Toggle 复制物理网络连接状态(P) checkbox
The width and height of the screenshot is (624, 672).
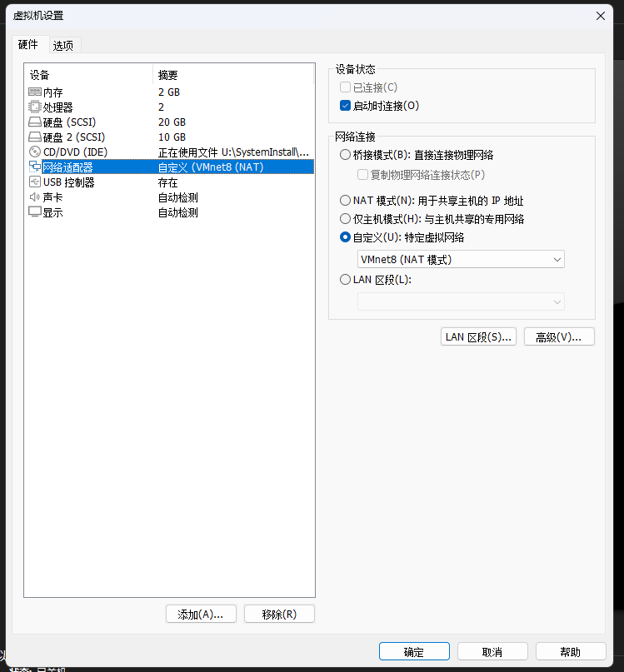(363, 175)
